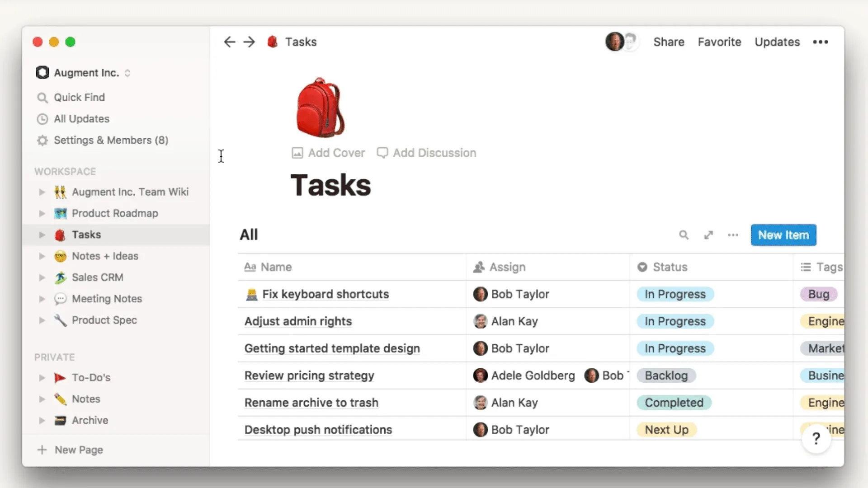Click the forward navigation arrow
Viewport: 868px width, 488px height.
[x=249, y=42]
